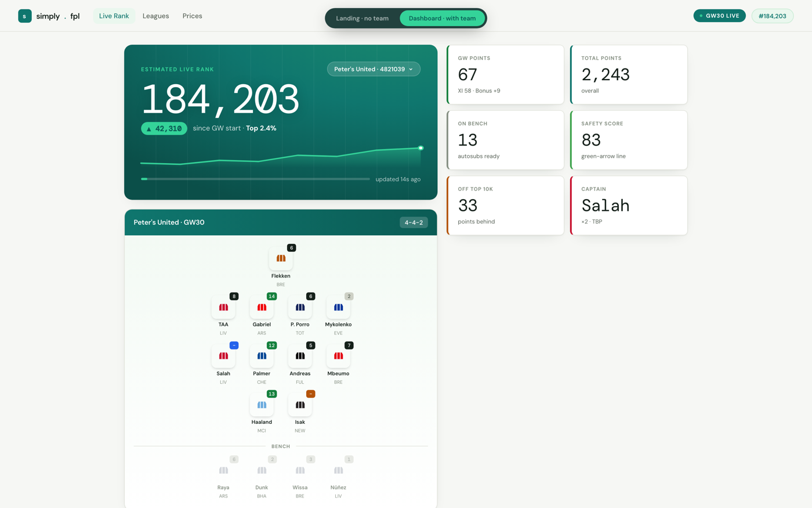Screen dimensions: 812x508
Task: Click the 4-4-2 formation badge
Action: (414, 222)
